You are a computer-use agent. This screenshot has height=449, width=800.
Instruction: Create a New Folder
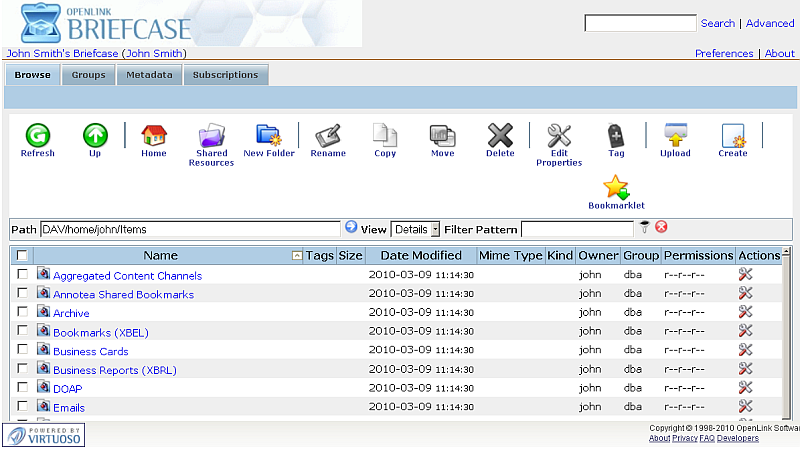(x=269, y=136)
